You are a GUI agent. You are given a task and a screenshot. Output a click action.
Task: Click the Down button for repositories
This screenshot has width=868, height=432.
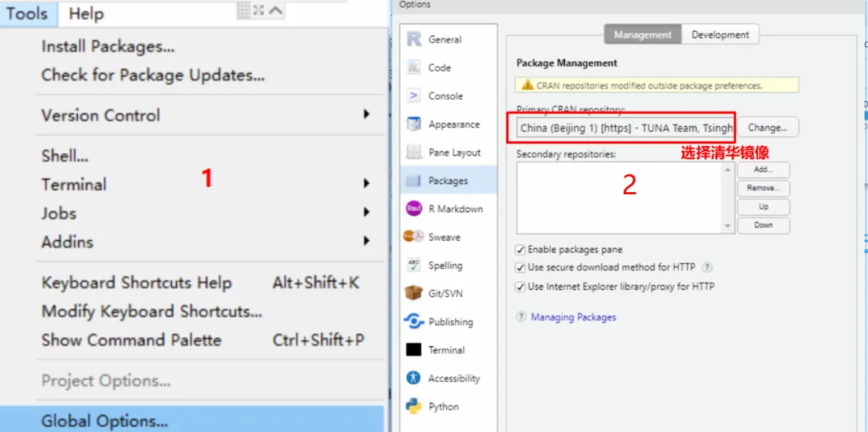tap(764, 225)
